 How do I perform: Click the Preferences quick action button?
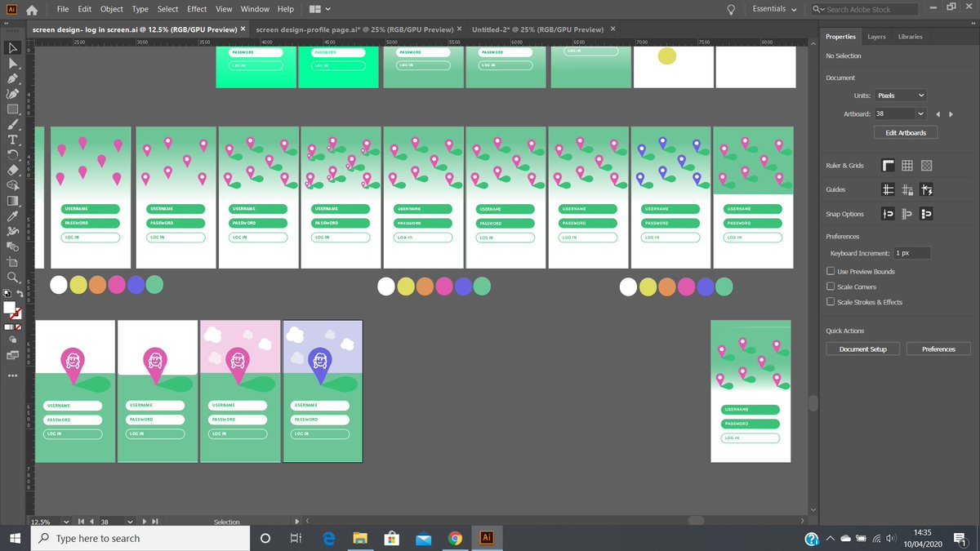tap(938, 349)
